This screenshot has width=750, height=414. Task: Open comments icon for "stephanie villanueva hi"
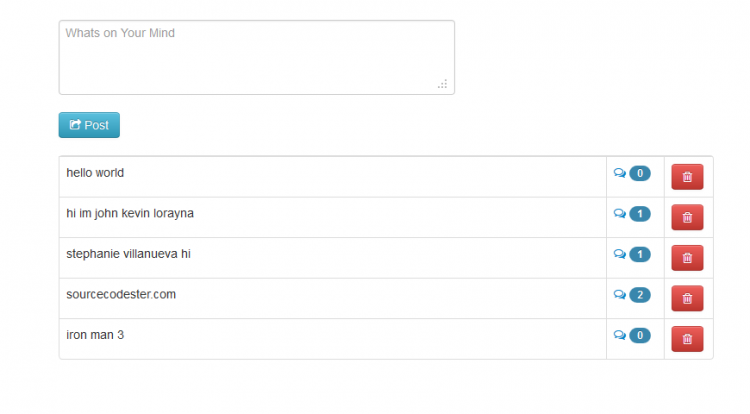[620, 254]
